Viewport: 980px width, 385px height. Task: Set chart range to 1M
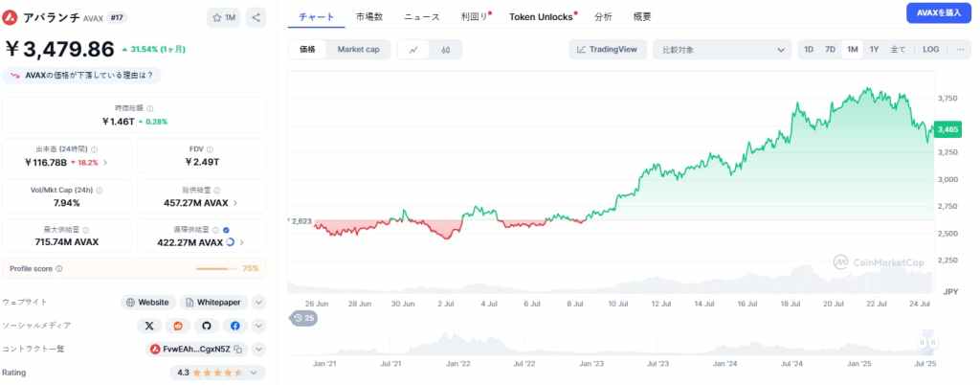[x=852, y=50]
